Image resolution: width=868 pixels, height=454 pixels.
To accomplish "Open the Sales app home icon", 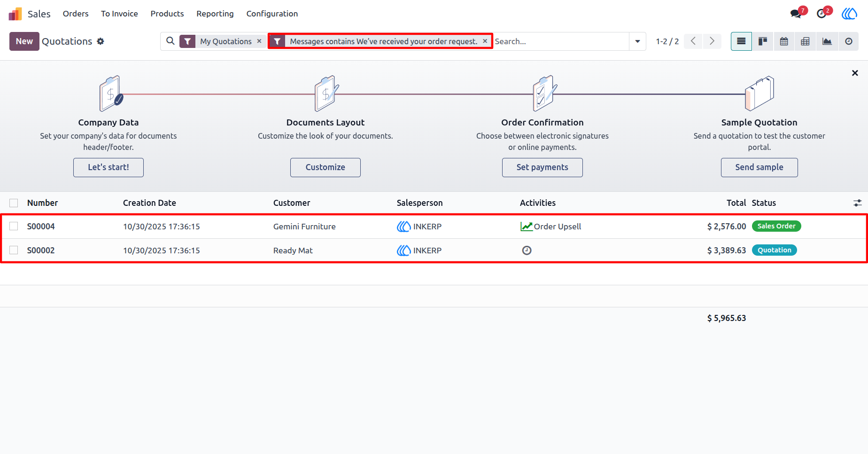I will click(x=15, y=14).
